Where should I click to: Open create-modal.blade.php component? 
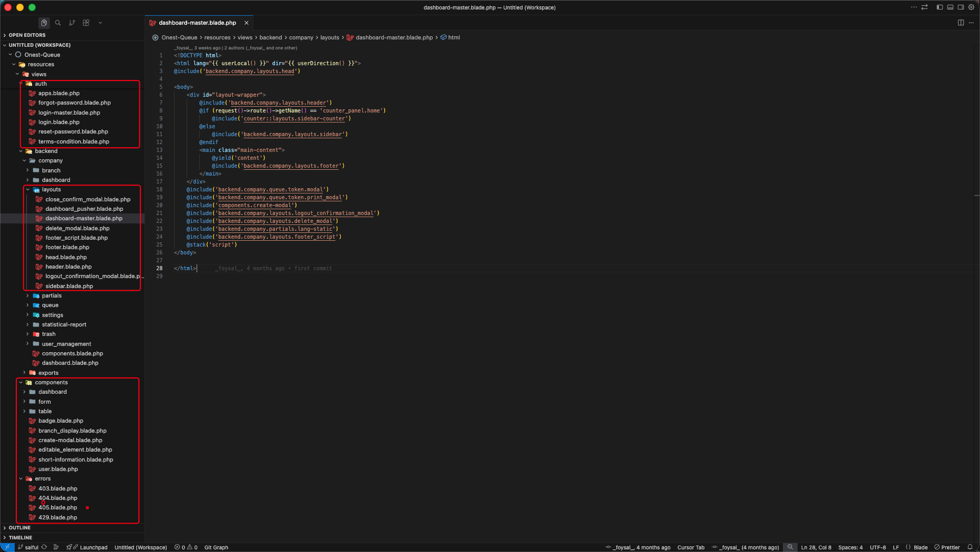click(70, 441)
